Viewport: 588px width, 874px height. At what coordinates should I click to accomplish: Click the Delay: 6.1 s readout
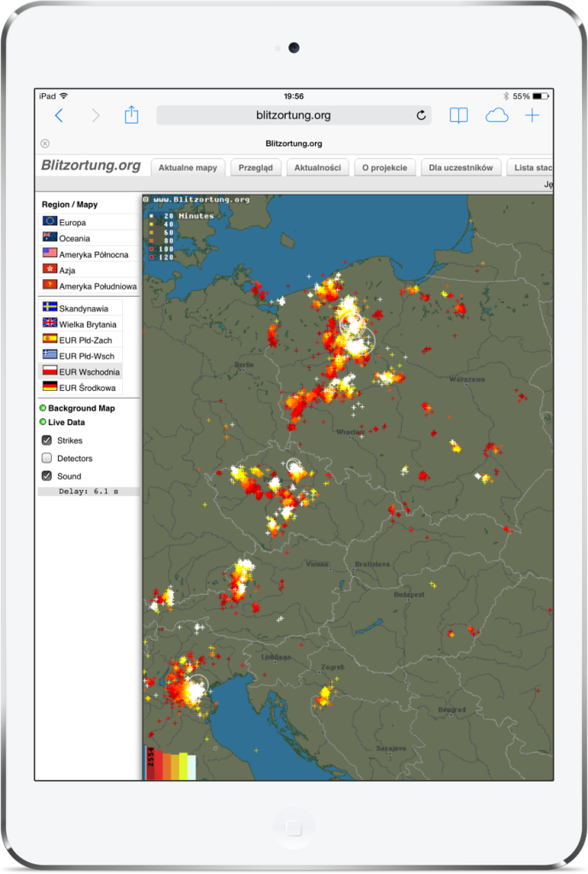pos(88,492)
